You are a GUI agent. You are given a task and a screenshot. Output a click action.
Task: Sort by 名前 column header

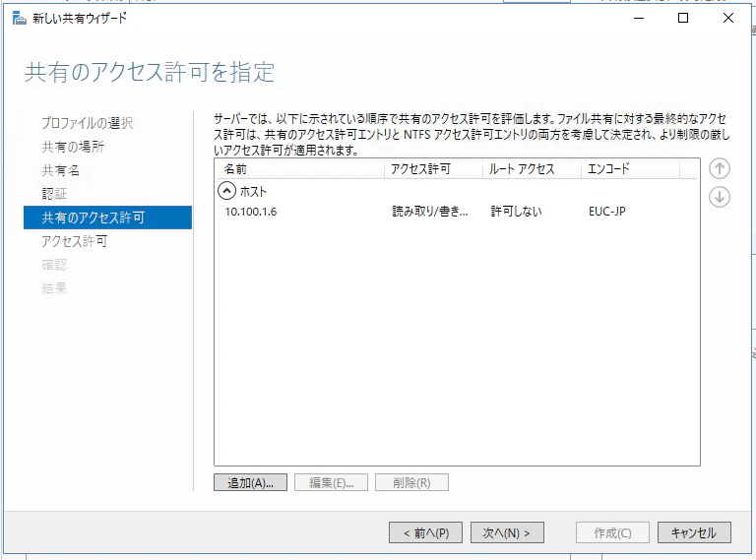(x=299, y=169)
